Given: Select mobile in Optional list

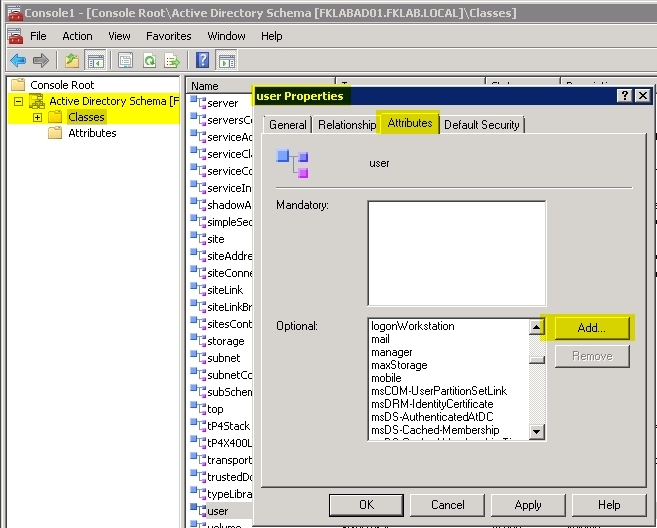Looking at the screenshot, I should (386, 378).
